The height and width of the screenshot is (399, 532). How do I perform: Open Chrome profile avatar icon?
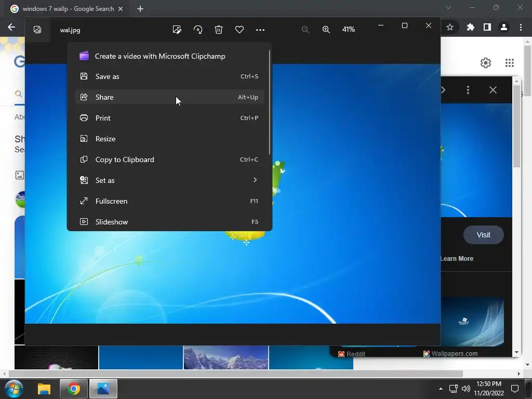point(504,27)
